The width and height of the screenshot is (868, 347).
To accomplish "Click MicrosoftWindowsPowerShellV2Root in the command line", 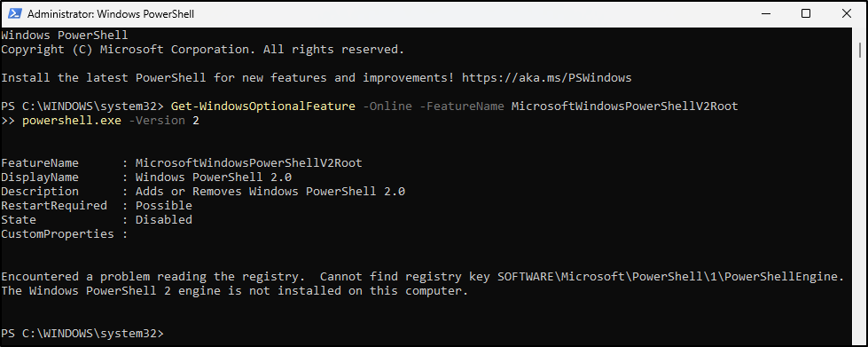I will [624, 106].
